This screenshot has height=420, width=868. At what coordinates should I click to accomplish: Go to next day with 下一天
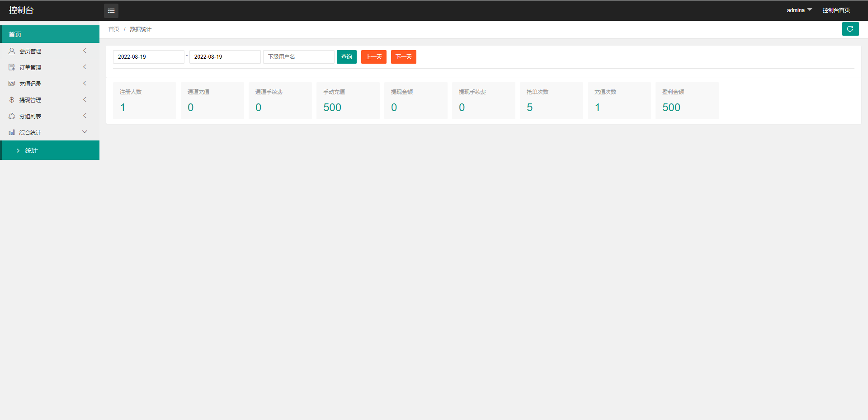[x=403, y=57]
